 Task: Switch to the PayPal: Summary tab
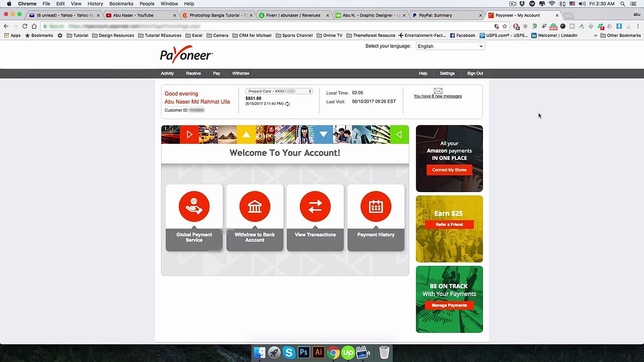tap(445, 15)
